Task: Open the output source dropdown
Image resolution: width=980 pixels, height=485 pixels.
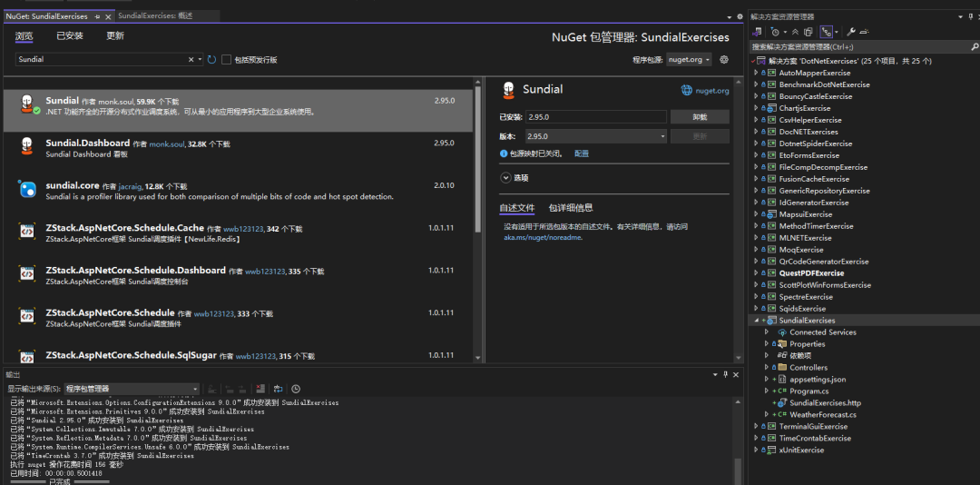Action: click(x=132, y=389)
